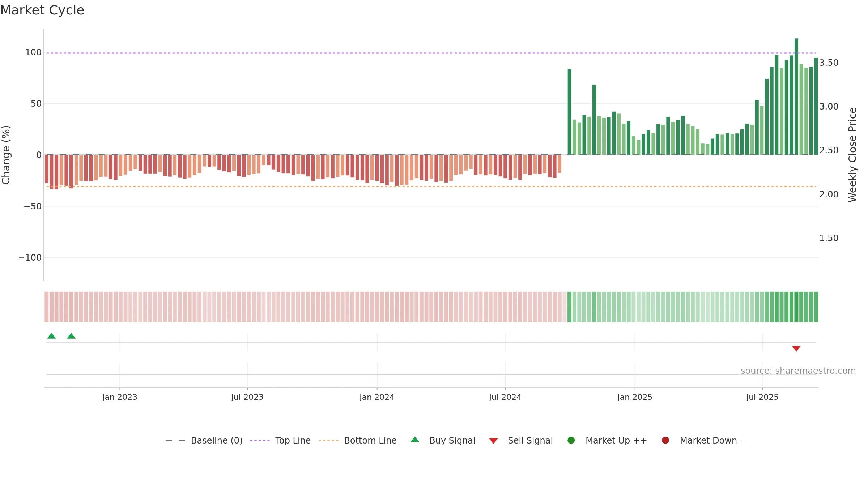Click the 100 tick on left axis
Screen dimensions: 868x488
point(33,52)
